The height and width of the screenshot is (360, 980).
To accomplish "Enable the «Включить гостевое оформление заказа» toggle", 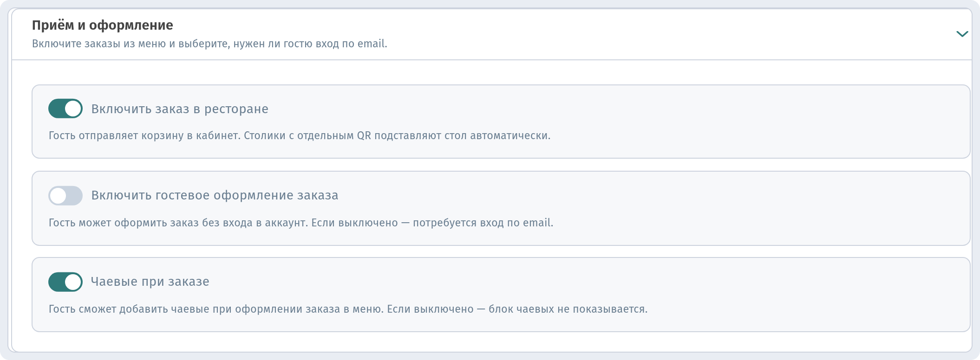I will (x=65, y=195).
